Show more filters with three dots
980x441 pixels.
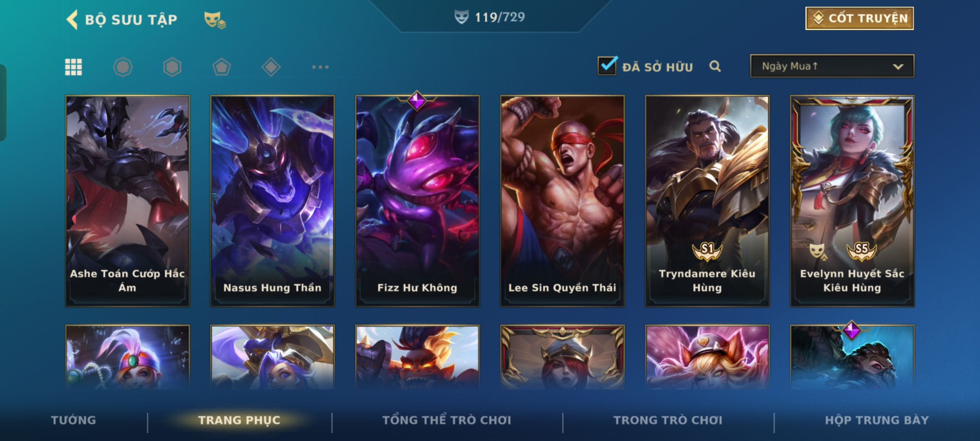pos(320,67)
